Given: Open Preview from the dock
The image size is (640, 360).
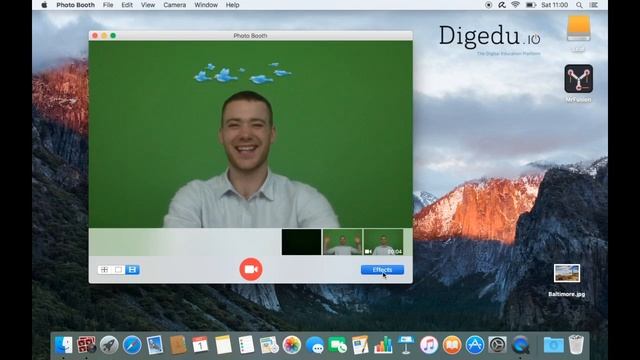Looking at the screenshot, I should [269, 345].
